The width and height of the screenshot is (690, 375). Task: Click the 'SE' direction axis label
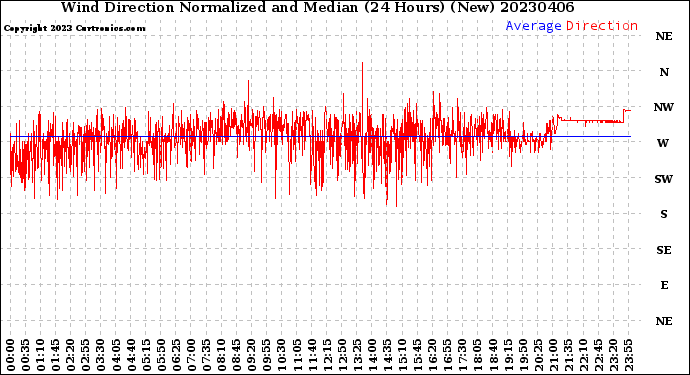pos(664,250)
